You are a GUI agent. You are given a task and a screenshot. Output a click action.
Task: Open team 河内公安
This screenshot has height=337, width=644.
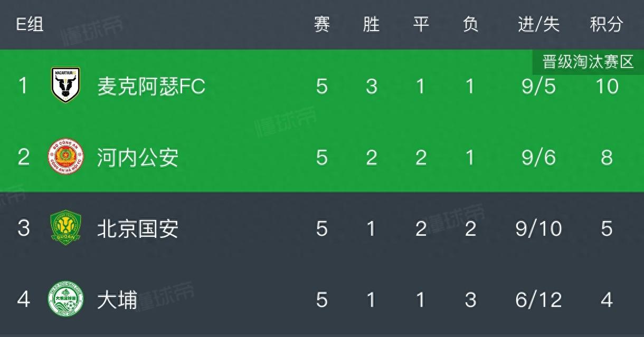pos(138,158)
